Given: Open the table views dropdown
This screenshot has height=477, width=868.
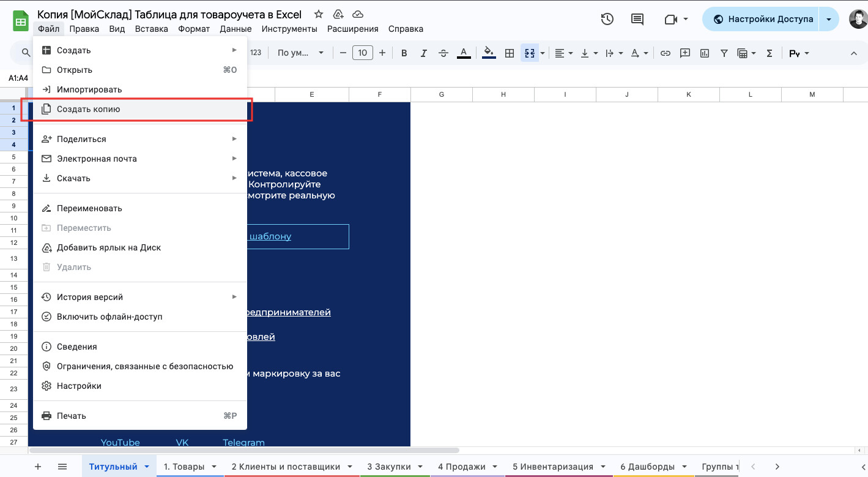Looking at the screenshot, I should 746,53.
